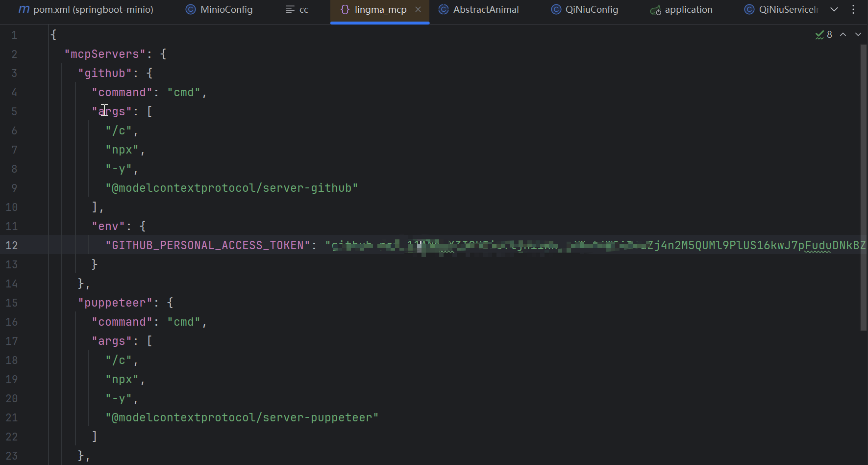Place cursor on "mcpServers" key
868x465 pixels.
pyautogui.click(x=105, y=54)
